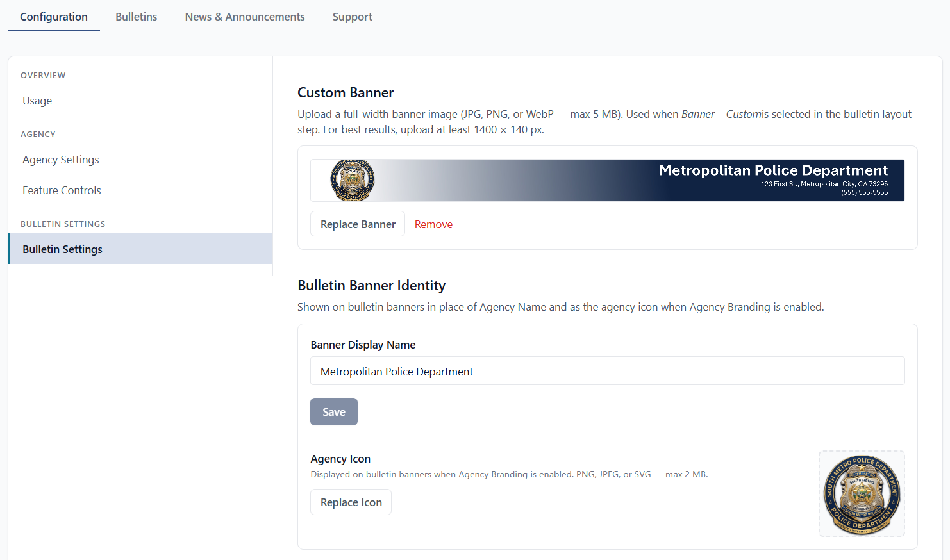The image size is (950, 560).
Task: Click the Custom Banner heading
Action: (x=346, y=92)
